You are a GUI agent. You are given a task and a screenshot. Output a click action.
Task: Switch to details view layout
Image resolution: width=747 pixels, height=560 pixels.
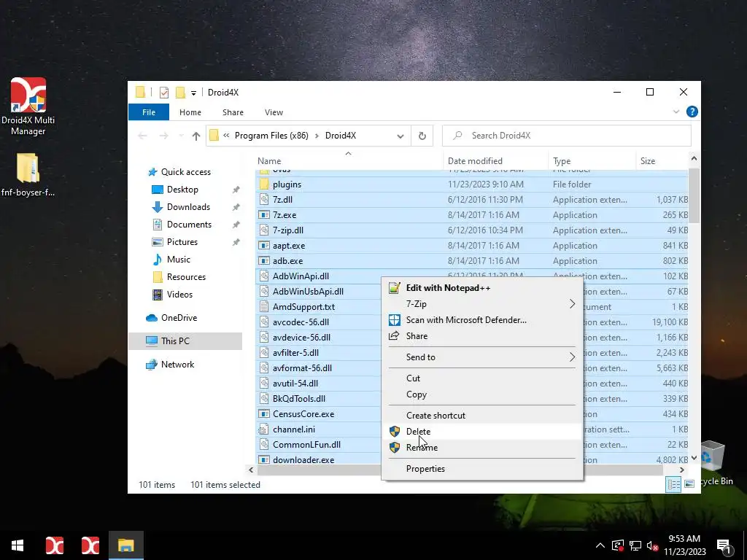click(673, 484)
